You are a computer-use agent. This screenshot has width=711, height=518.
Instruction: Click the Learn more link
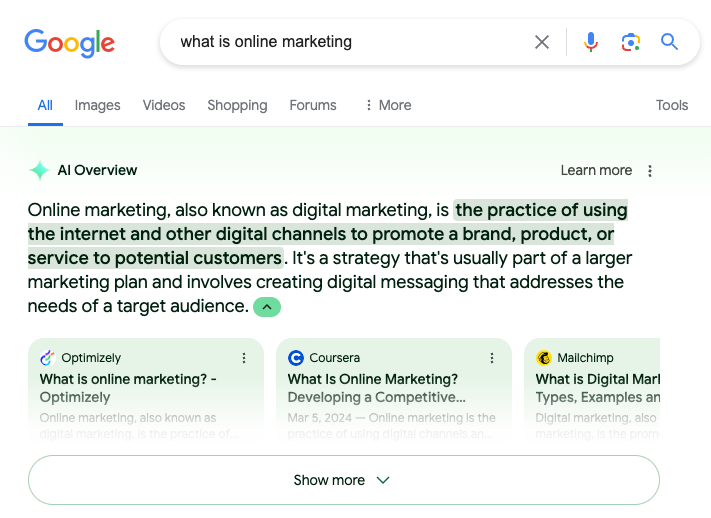click(x=596, y=171)
